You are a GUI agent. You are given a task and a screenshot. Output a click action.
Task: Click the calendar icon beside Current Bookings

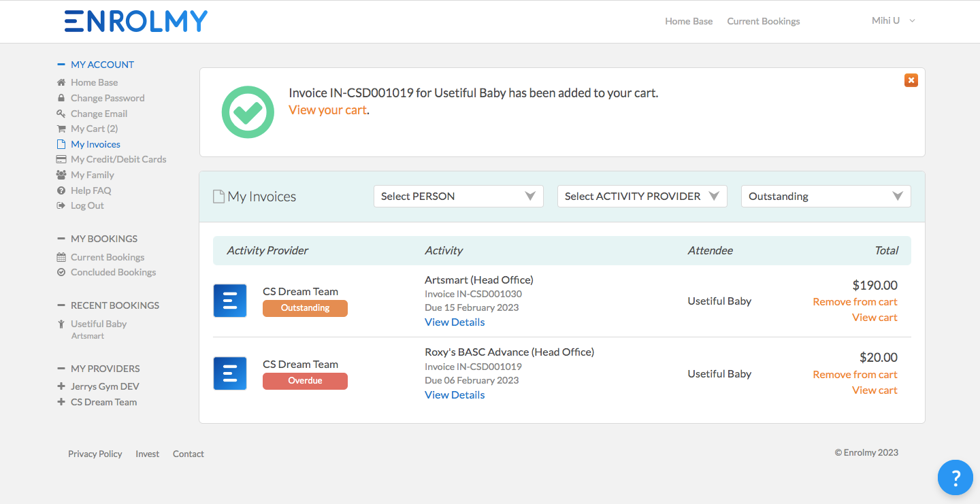pyautogui.click(x=61, y=257)
